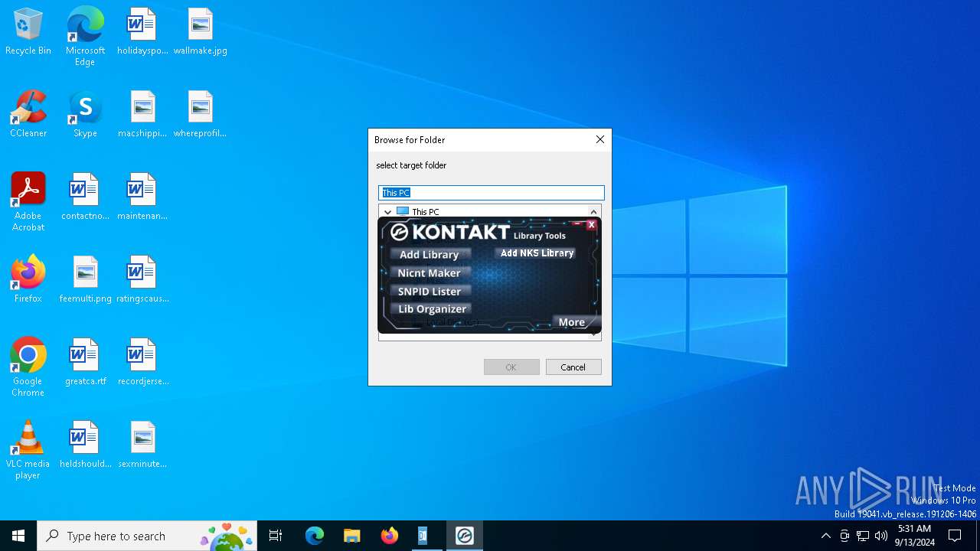Screen dimensions: 980x551
Task: Open Firefox from the taskbar
Action: [390, 536]
